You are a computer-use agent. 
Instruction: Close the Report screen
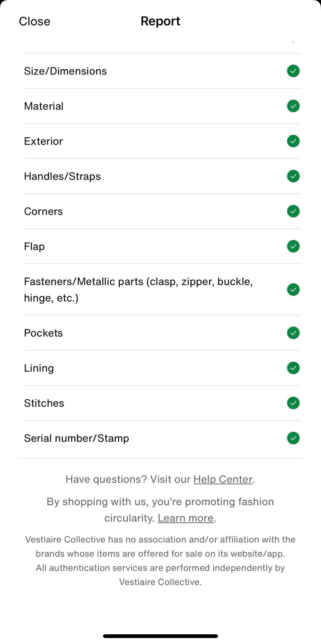click(34, 21)
